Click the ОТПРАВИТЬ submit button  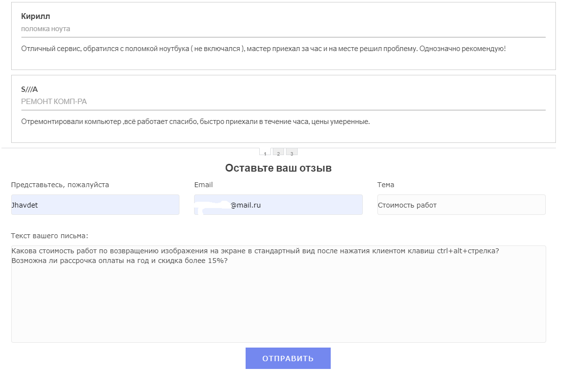288,358
